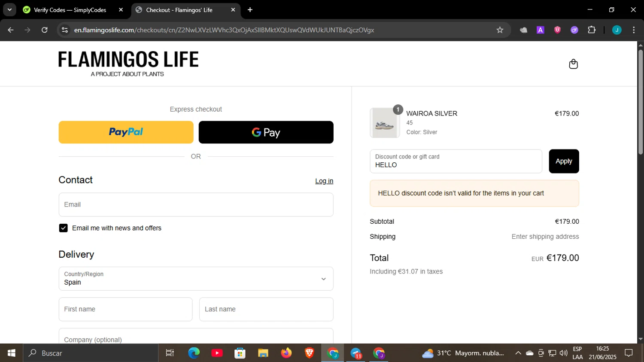Open the shopping bag cart icon
644x362 pixels.
point(573,64)
